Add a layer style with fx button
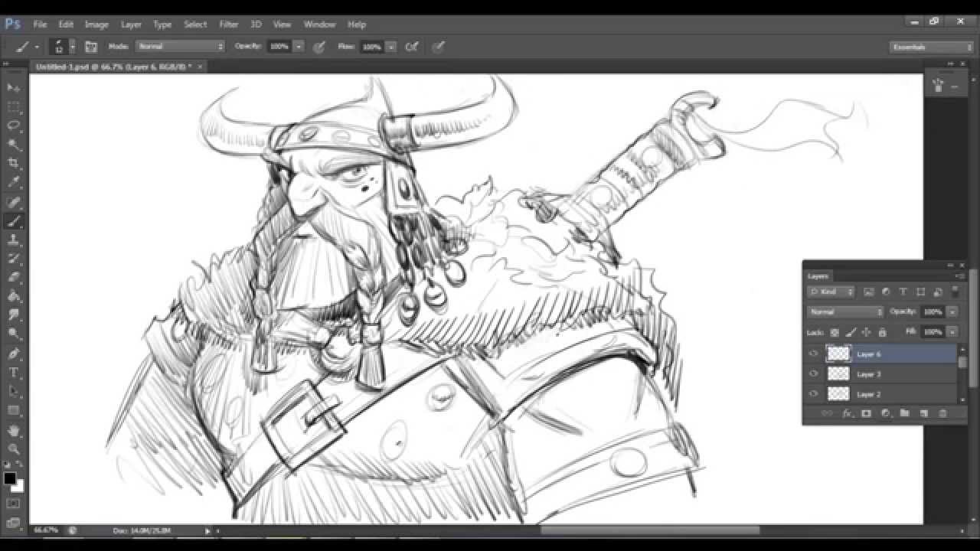This screenshot has height=551, width=980. pyautogui.click(x=847, y=413)
